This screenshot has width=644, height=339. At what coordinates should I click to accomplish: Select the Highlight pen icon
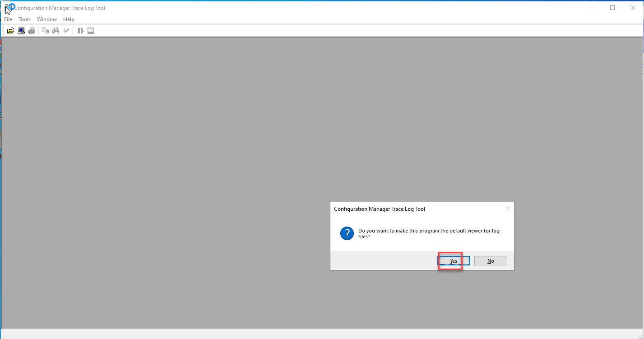click(66, 31)
